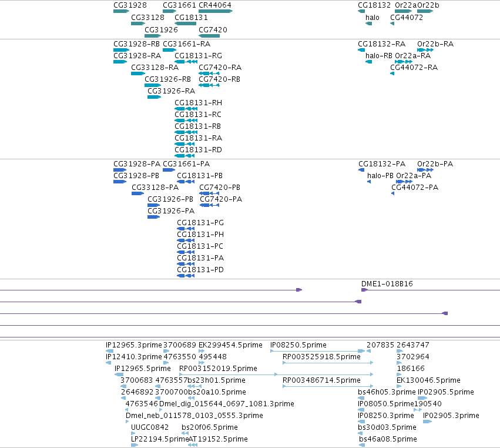Click the RP003486714.5prime EST label
500x448 pixels.
click(321, 380)
